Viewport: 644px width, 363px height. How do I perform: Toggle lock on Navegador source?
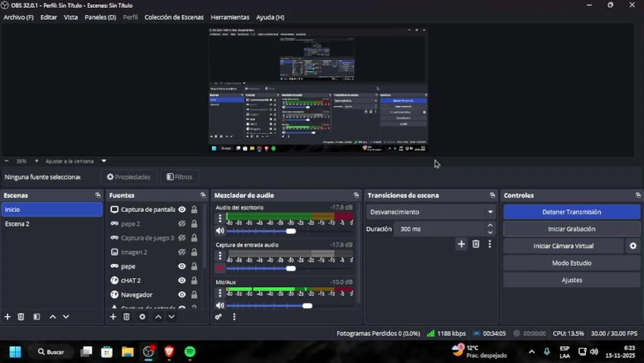(194, 294)
